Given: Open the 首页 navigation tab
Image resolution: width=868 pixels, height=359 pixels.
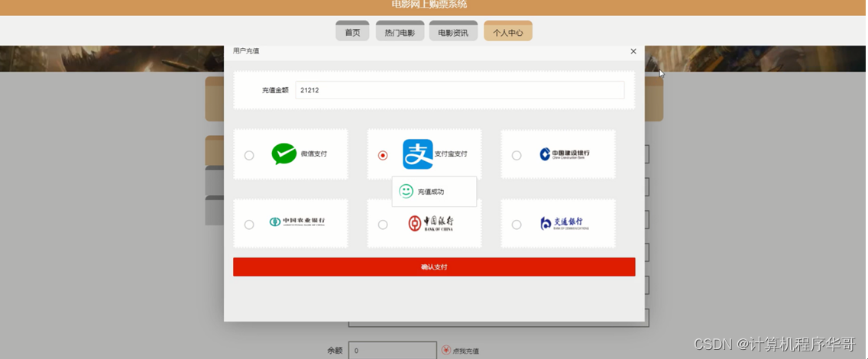Looking at the screenshot, I should coord(353,31).
